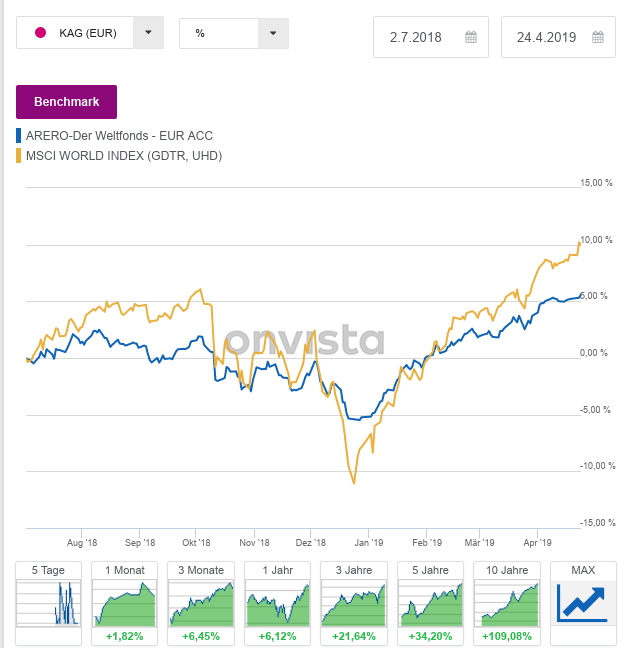The height and width of the screenshot is (648, 639).
Task: Click the calendar icon beside 24.4.2019
Action: click(x=598, y=38)
